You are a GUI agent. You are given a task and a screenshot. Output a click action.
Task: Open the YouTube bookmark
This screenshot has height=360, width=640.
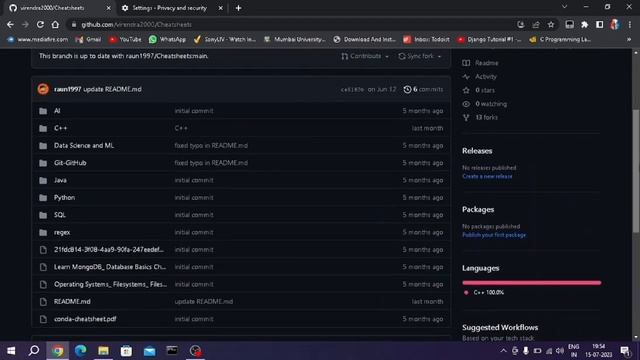[x=125, y=39]
